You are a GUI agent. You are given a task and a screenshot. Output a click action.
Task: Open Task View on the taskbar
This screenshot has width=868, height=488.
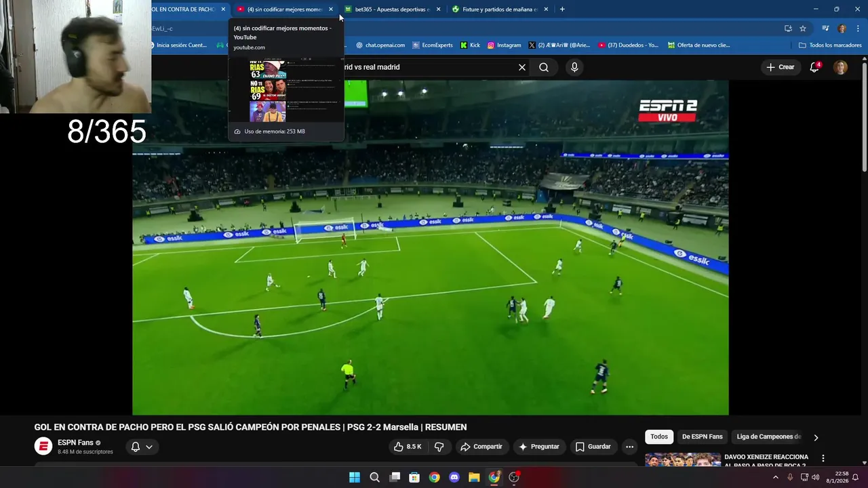[395, 477]
